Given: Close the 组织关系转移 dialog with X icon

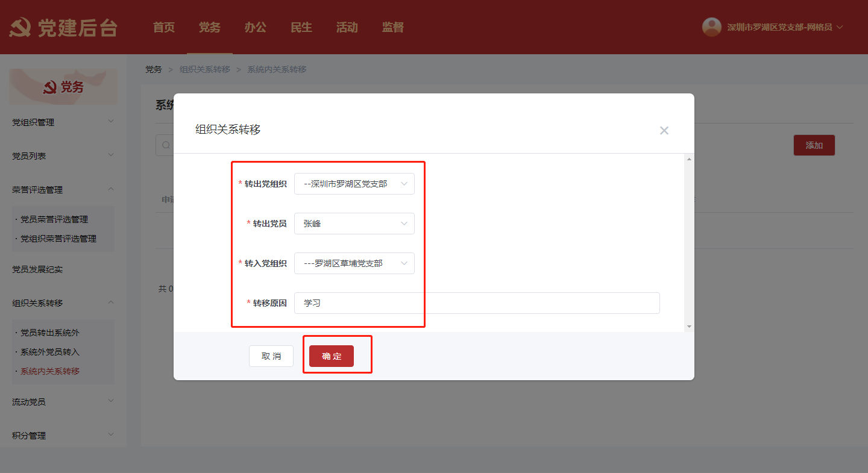Looking at the screenshot, I should coord(664,130).
